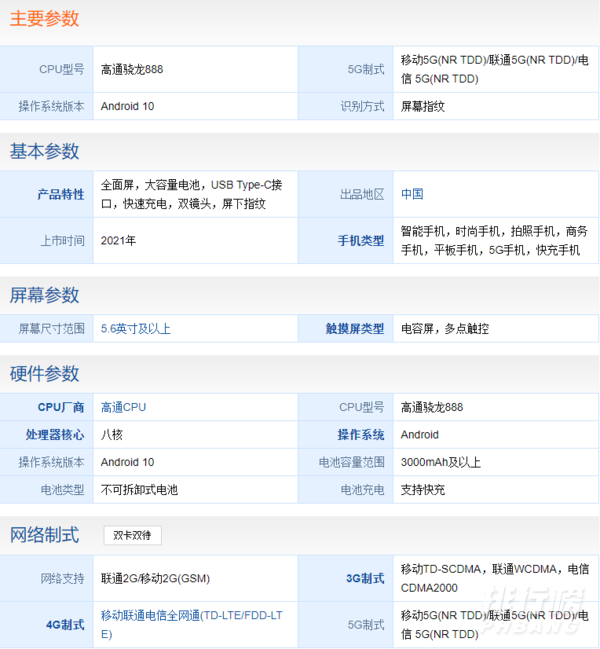Click the 屏幕指纹 value
Viewport: 600px width, 649px height.
(423, 106)
